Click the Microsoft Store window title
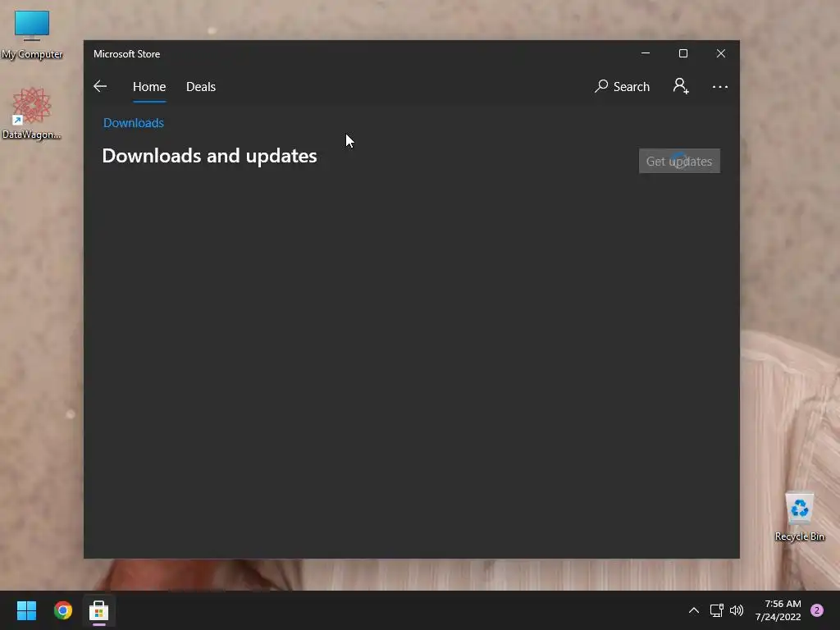840x630 pixels. pyautogui.click(x=127, y=54)
